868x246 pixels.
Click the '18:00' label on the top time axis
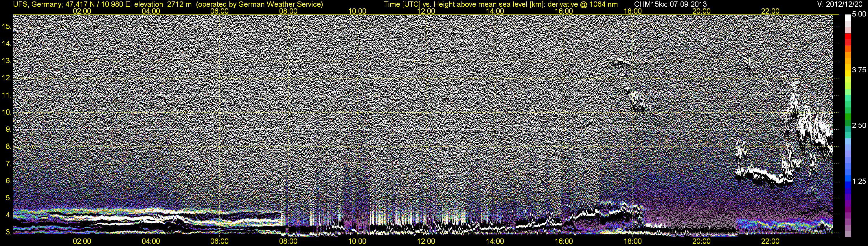tap(632, 11)
